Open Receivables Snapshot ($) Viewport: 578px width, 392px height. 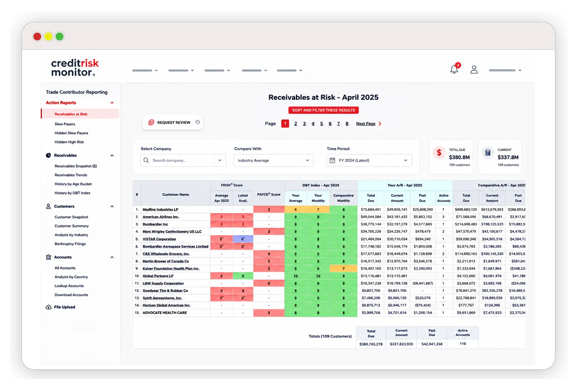pos(76,166)
